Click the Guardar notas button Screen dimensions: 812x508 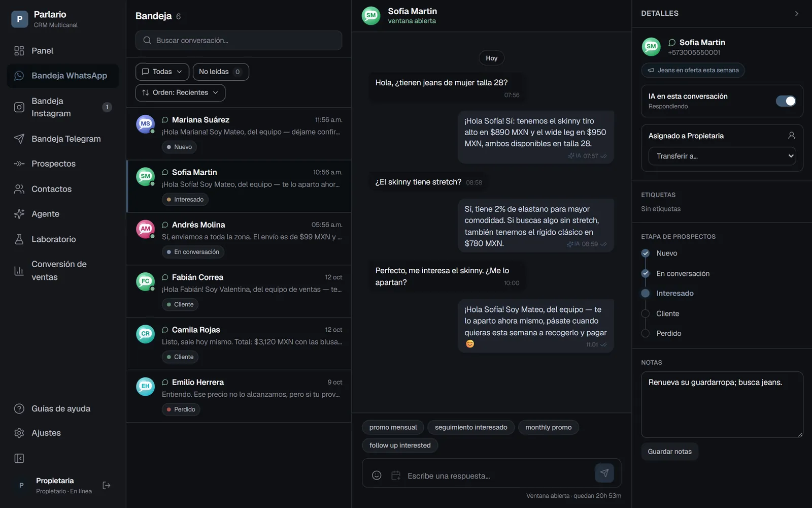pyautogui.click(x=669, y=452)
